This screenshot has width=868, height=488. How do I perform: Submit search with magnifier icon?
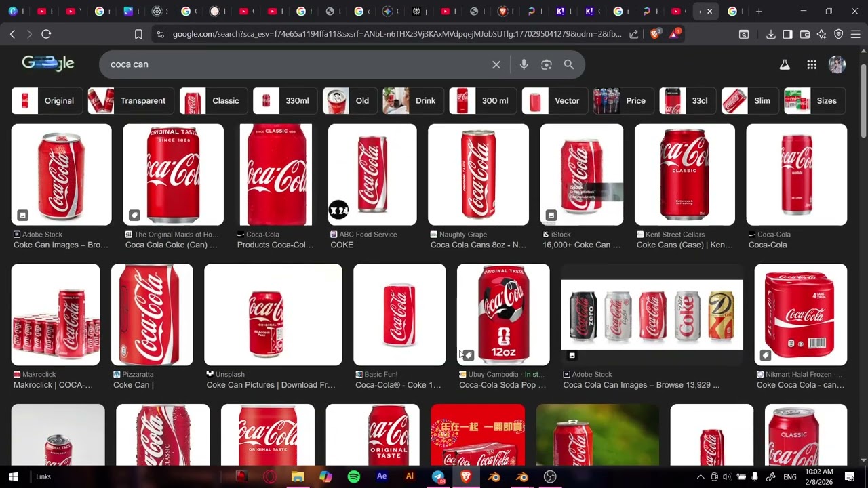tap(569, 64)
